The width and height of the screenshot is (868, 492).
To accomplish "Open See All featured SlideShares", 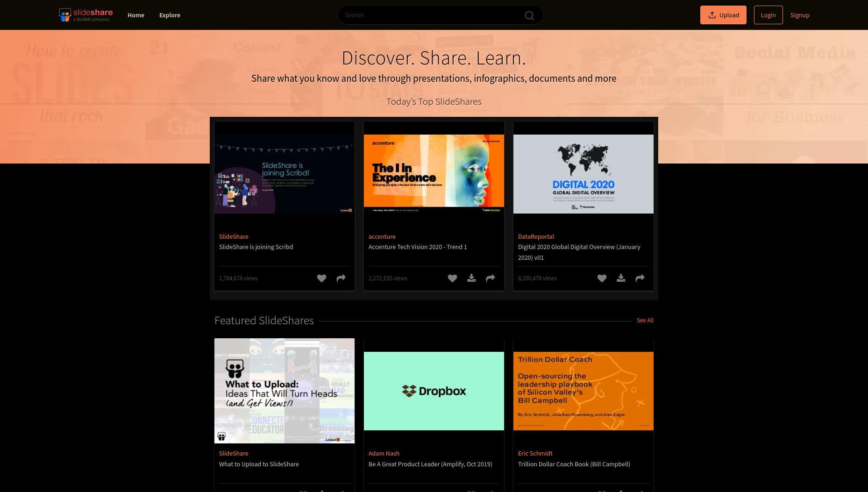I will click(x=645, y=321).
